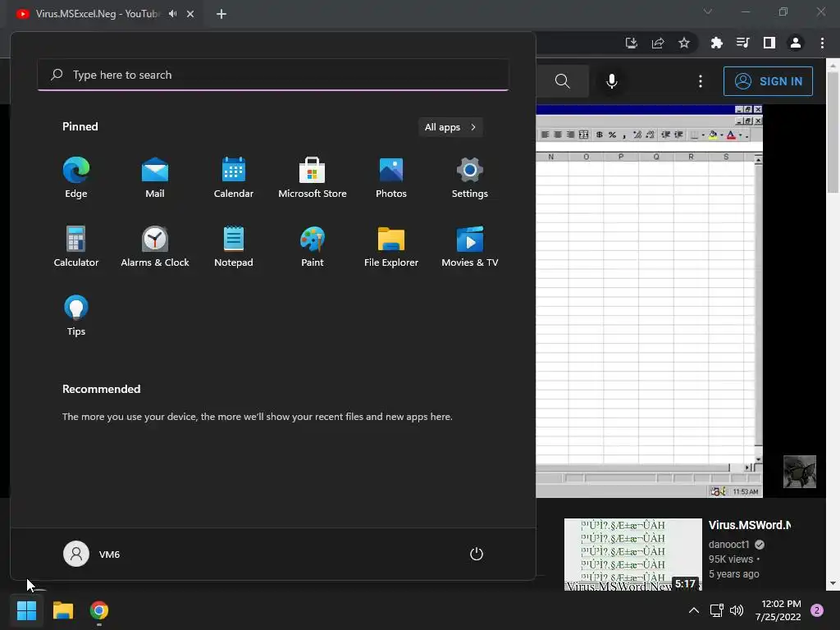This screenshot has height=630, width=840.
Task: Open the Chrome tab search chevron
Action: pos(708,11)
